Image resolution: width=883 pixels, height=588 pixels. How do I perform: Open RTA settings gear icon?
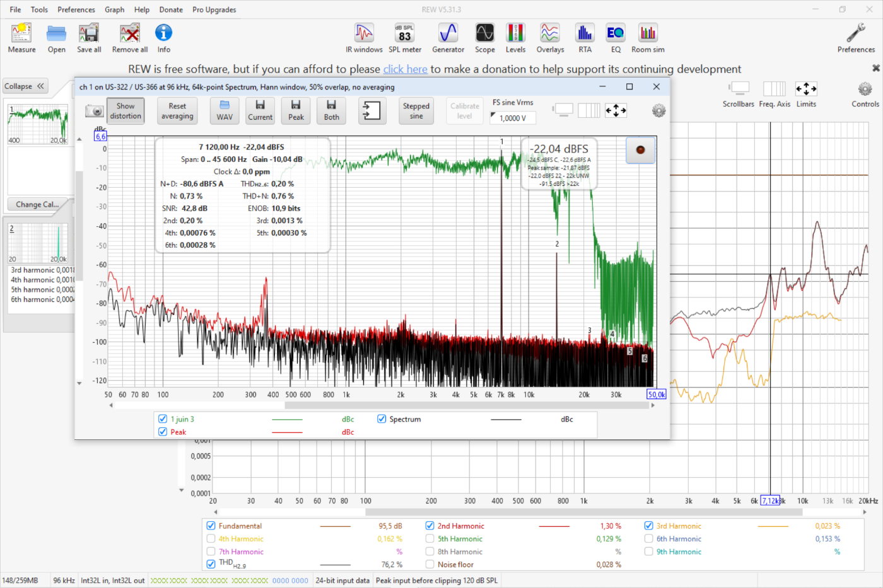658,111
